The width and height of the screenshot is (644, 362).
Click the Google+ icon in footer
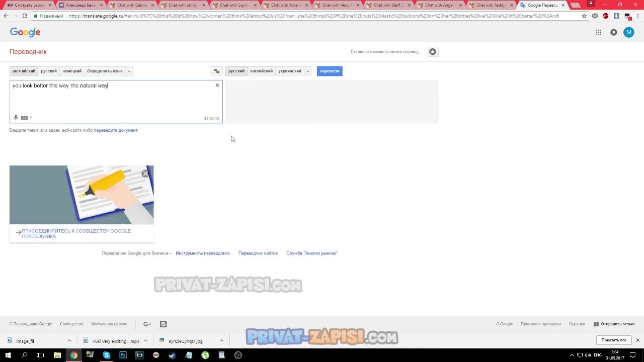point(147,324)
